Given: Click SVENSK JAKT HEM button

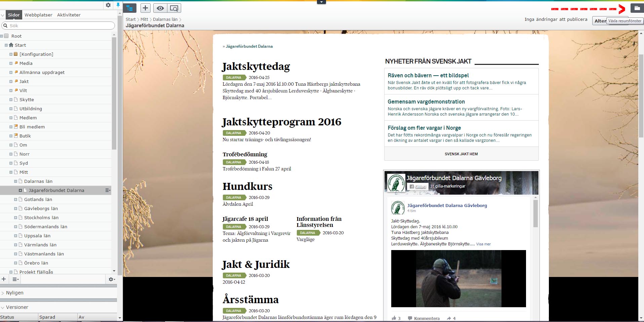Looking at the screenshot, I should click(x=461, y=154).
